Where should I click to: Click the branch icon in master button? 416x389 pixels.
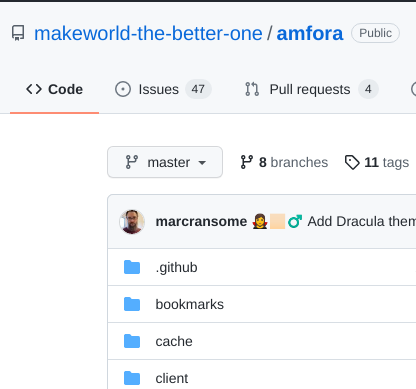132,162
